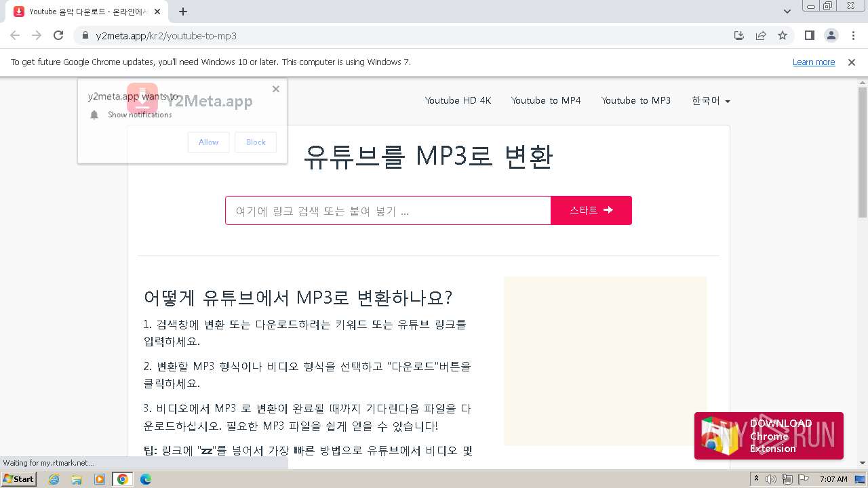Click the 7:07 AM clock
Screen dimensions: 868x488
click(834, 479)
